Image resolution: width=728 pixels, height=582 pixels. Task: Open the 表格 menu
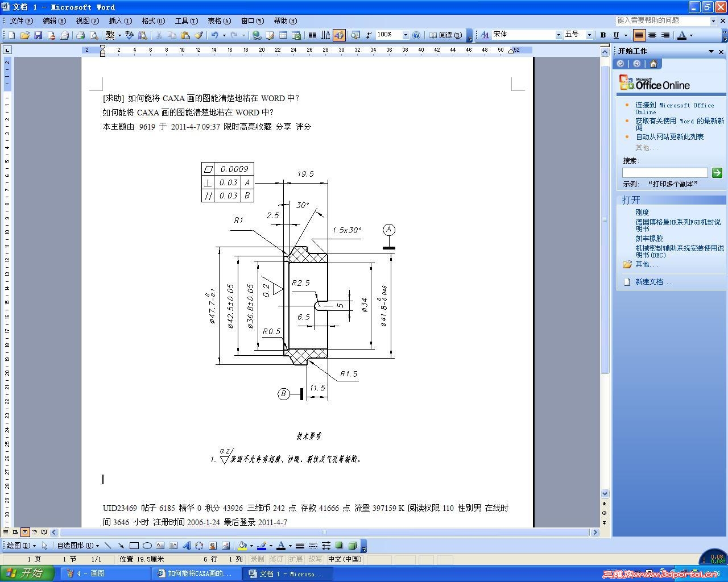point(220,20)
